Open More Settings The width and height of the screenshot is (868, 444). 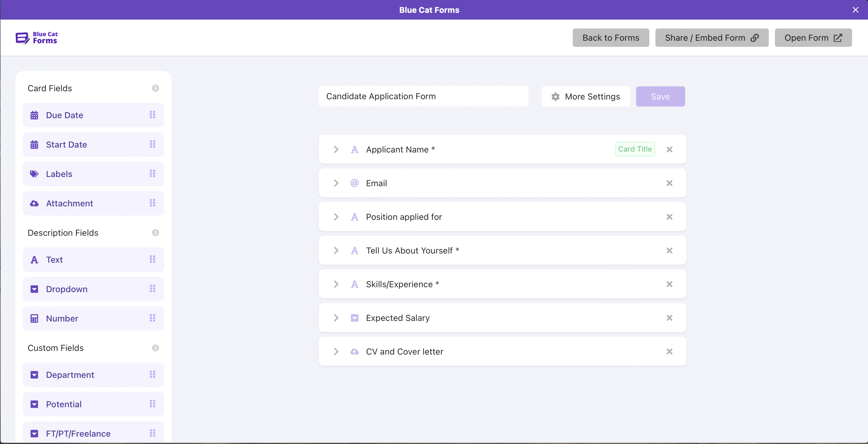pos(586,97)
